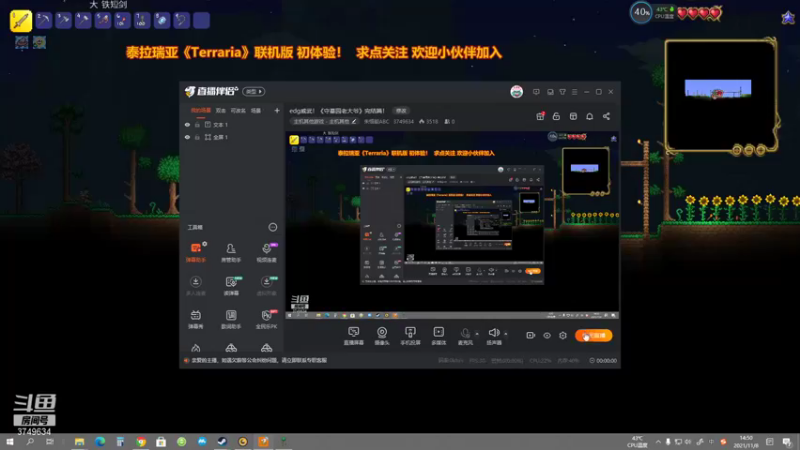The width and height of the screenshot is (800, 450).
Task: Lock the 文本 1 source layer
Action: (197, 124)
